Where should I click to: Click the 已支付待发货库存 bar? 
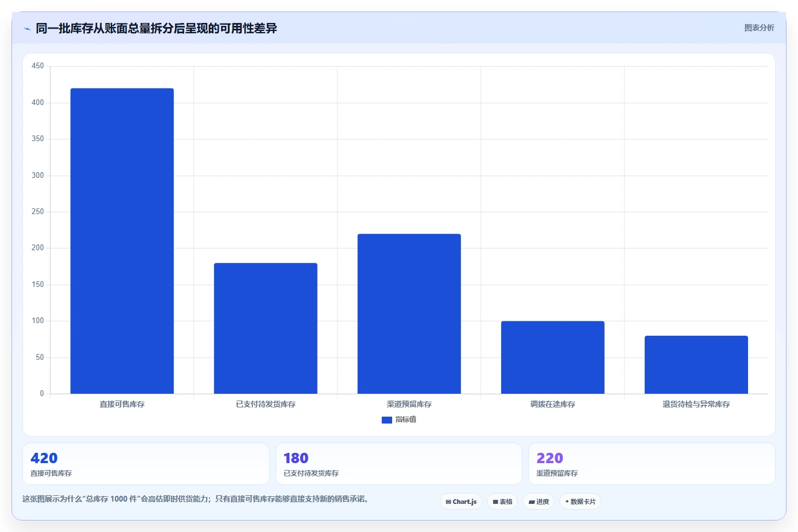[265, 328]
